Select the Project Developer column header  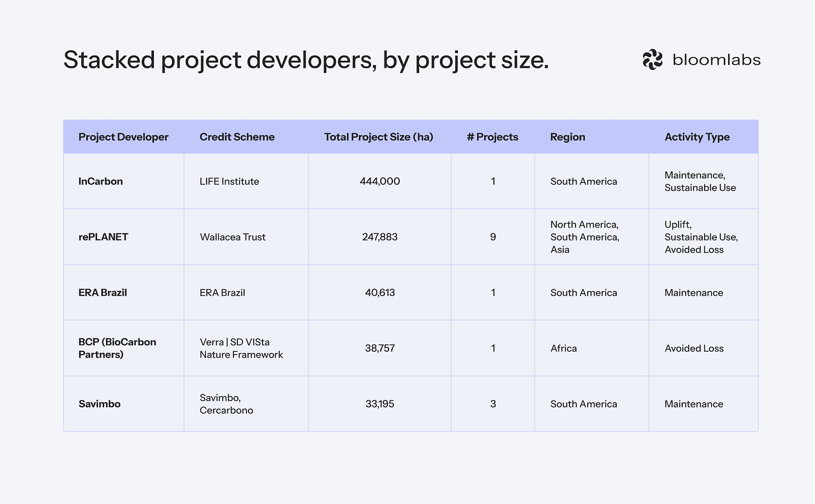pyautogui.click(x=123, y=137)
